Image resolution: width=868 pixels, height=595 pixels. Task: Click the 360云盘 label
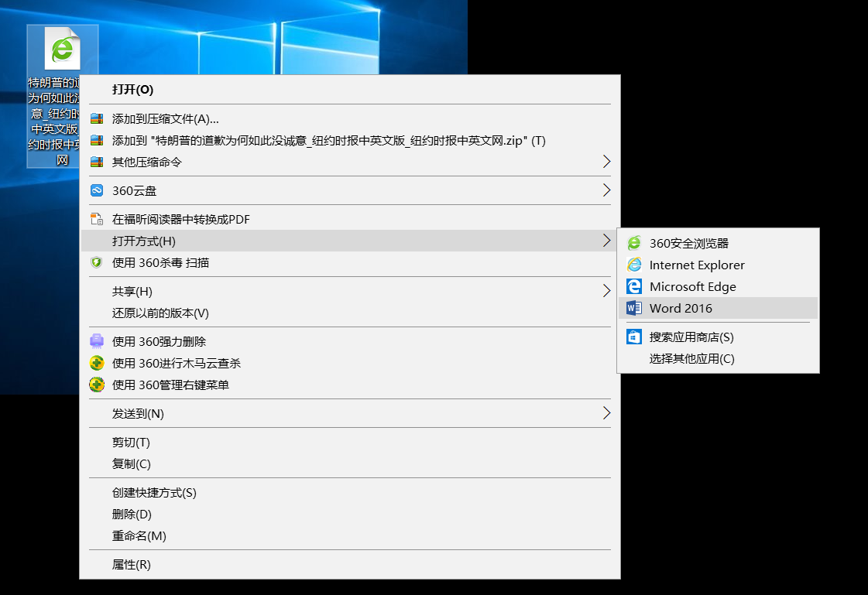pyautogui.click(x=135, y=191)
